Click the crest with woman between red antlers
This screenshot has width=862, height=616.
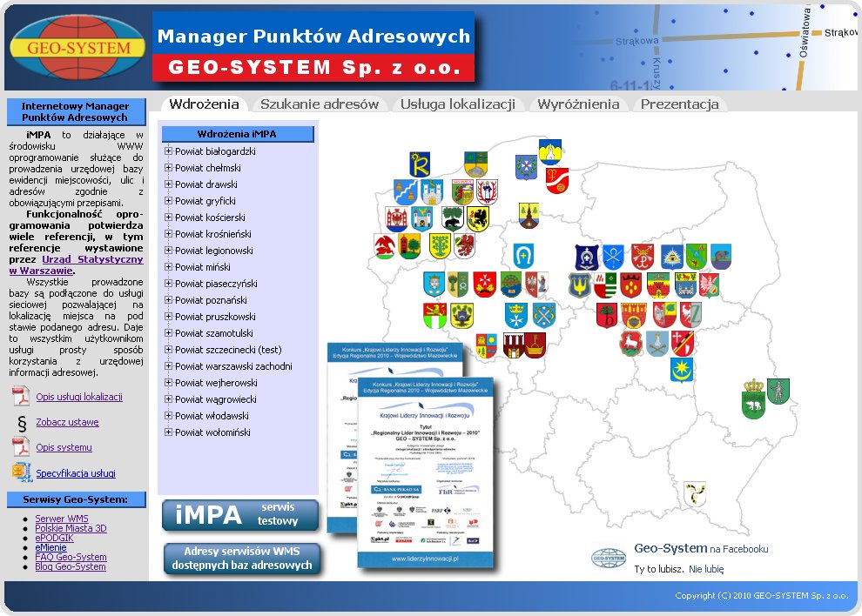point(487,191)
